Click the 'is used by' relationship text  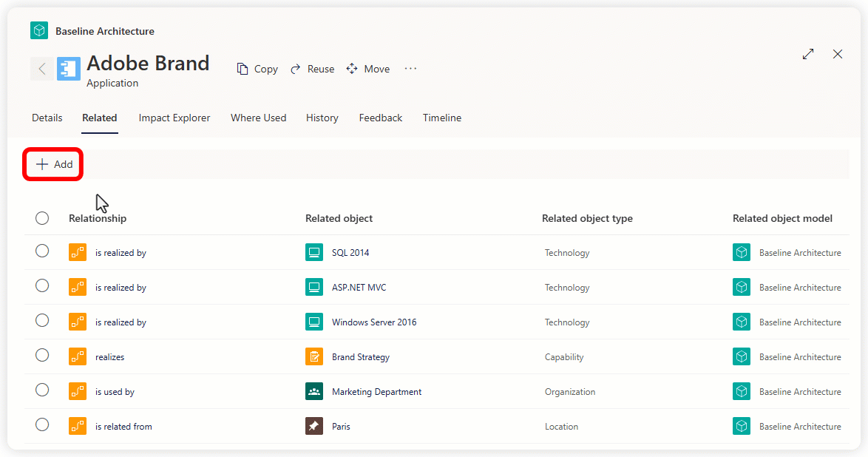click(115, 392)
